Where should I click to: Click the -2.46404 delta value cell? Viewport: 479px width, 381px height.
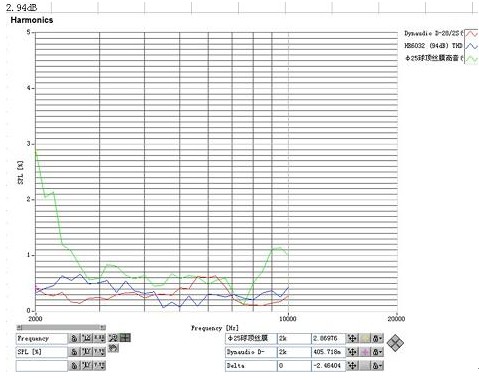328,366
